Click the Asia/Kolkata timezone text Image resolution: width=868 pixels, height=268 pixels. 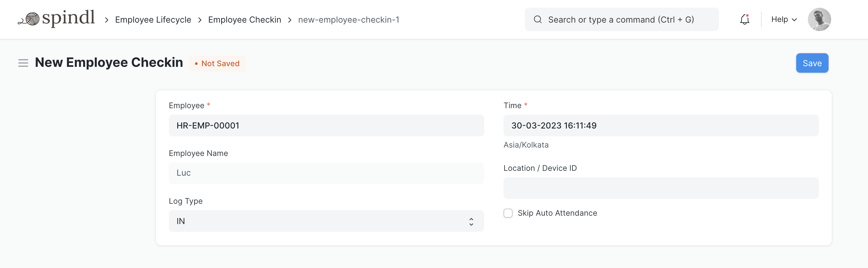[526, 145]
